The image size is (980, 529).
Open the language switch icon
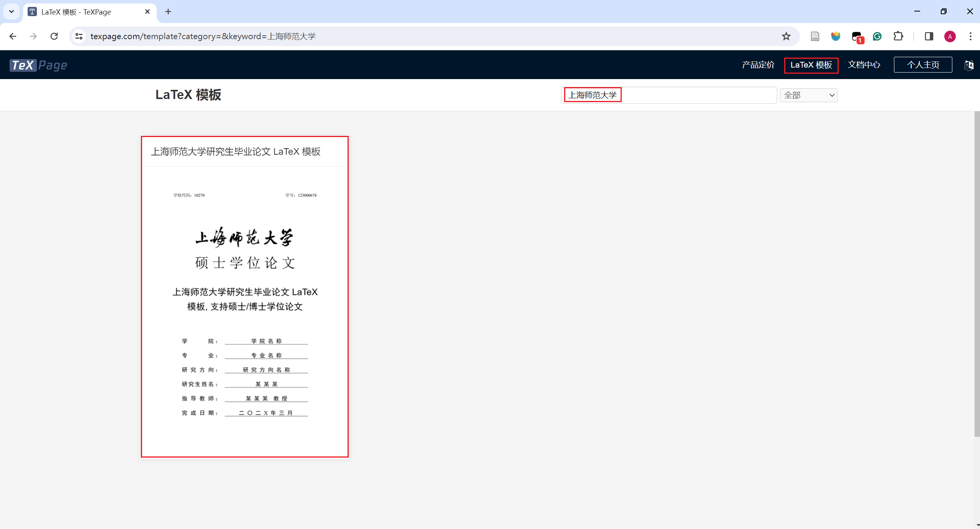969,65
